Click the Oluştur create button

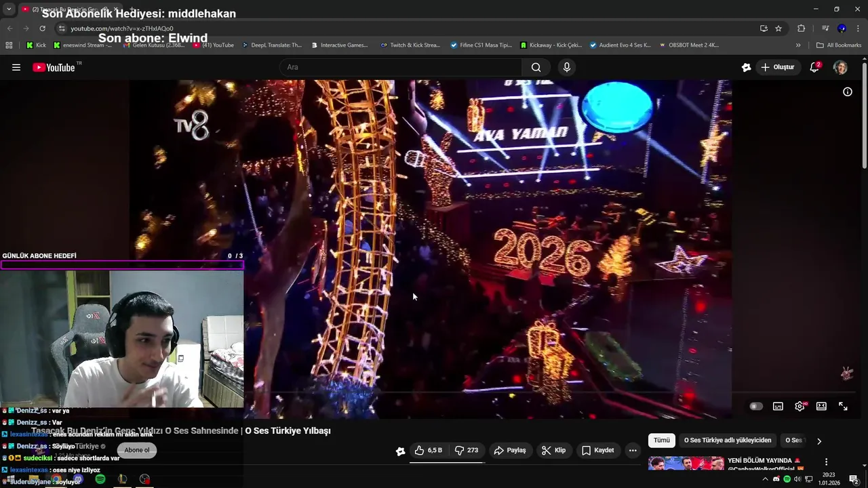(777, 67)
